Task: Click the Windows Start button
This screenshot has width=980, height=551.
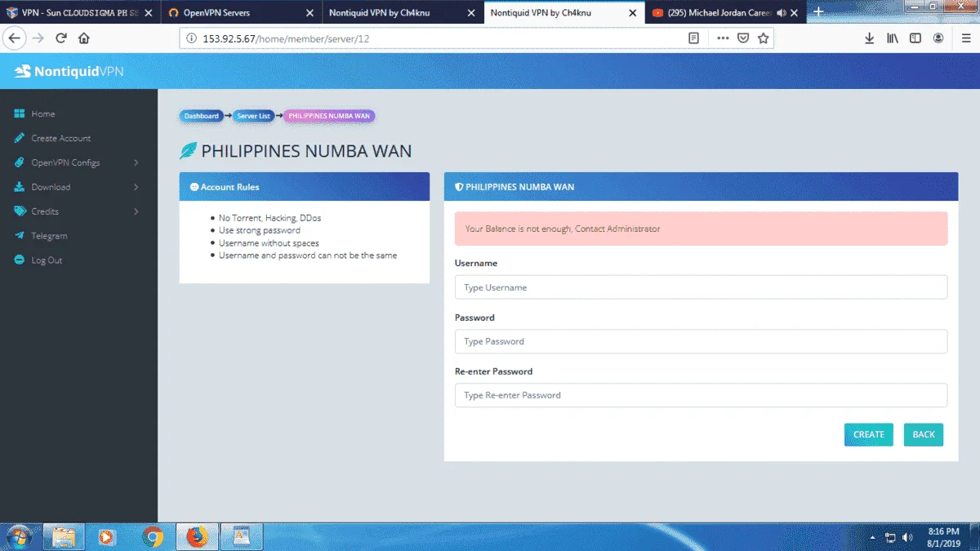Action: click(20, 536)
